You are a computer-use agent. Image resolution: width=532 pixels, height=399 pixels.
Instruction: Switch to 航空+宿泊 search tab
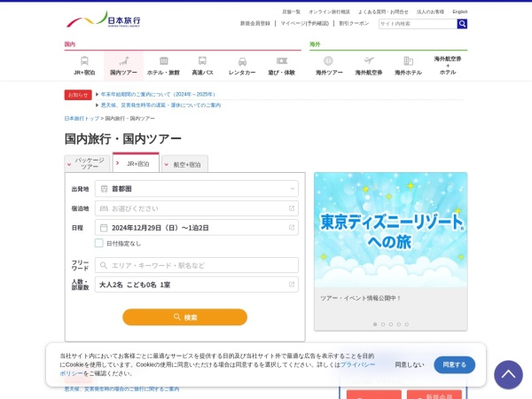point(185,164)
